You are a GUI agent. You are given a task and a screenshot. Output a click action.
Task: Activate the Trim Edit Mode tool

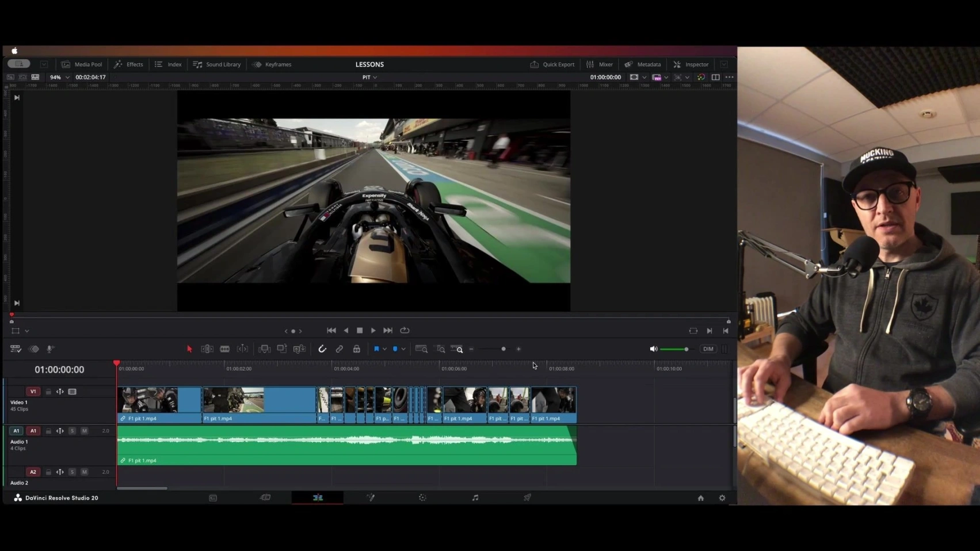(x=207, y=349)
